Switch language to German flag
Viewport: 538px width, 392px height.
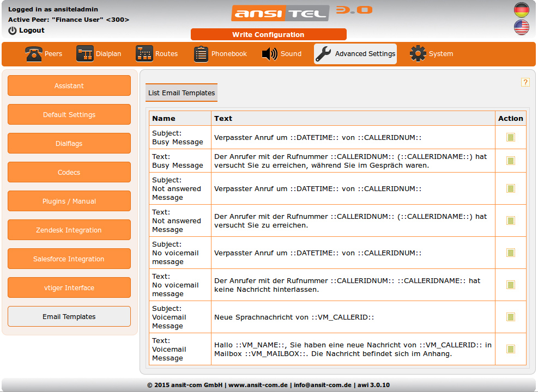point(521,10)
